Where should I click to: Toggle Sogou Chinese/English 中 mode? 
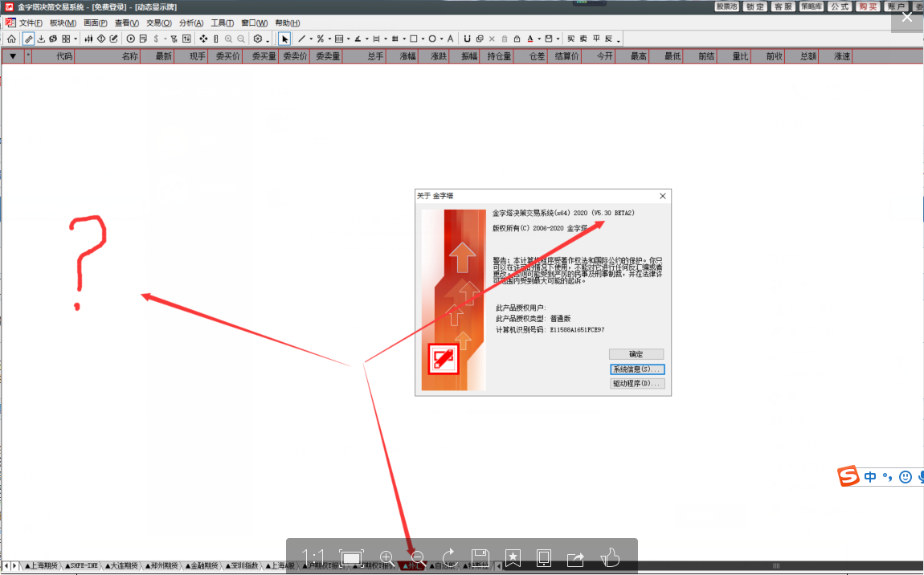870,476
